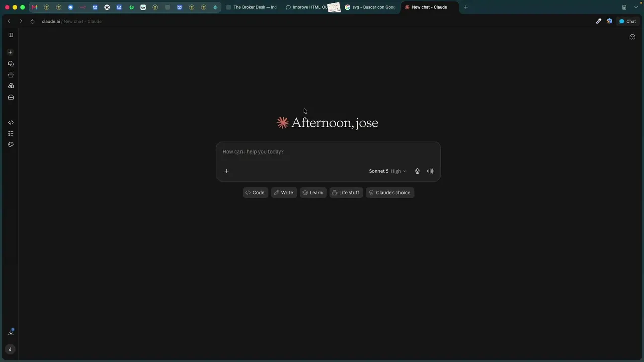
Task: Open the palette design icon in sidebar
Action: [11, 145]
